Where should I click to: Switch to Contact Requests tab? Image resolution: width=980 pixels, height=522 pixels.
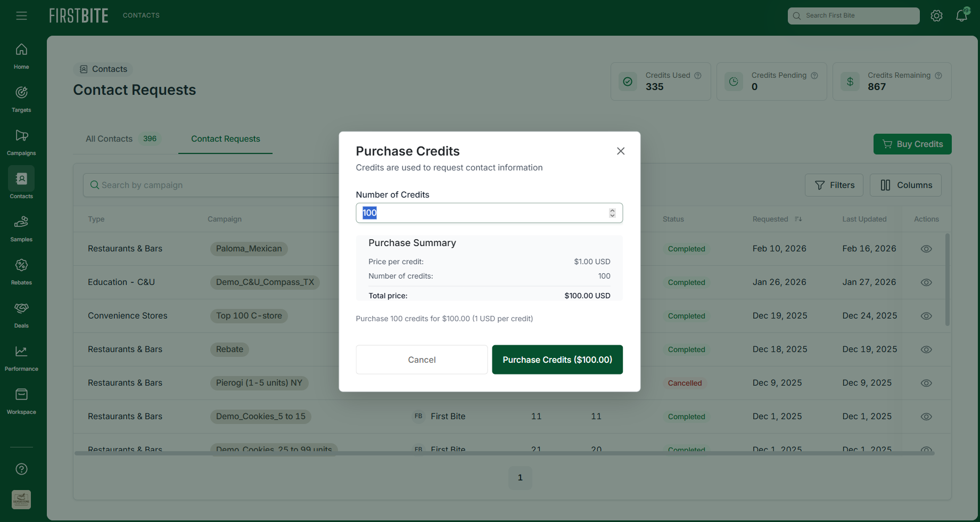click(x=226, y=139)
